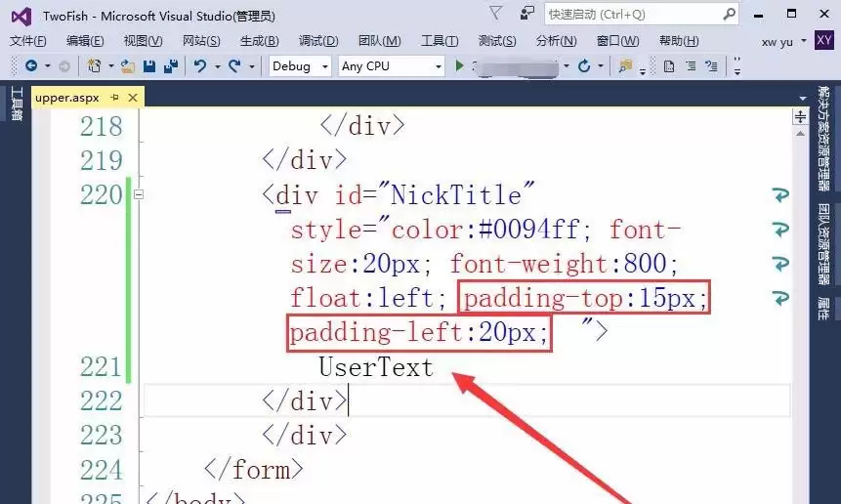Open the 文件(F) menu
Image resolution: width=841 pixels, height=504 pixels.
pyautogui.click(x=28, y=41)
